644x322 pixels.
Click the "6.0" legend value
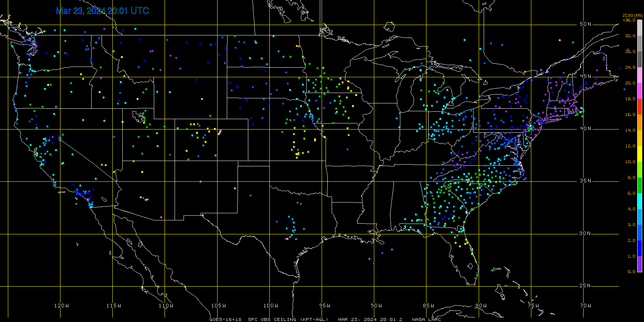[x=631, y=193]
